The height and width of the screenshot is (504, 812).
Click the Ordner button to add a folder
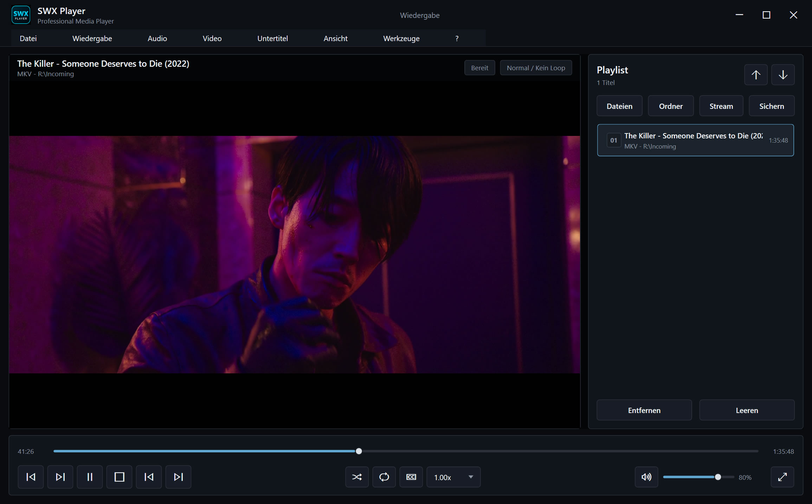coord(671,106)
